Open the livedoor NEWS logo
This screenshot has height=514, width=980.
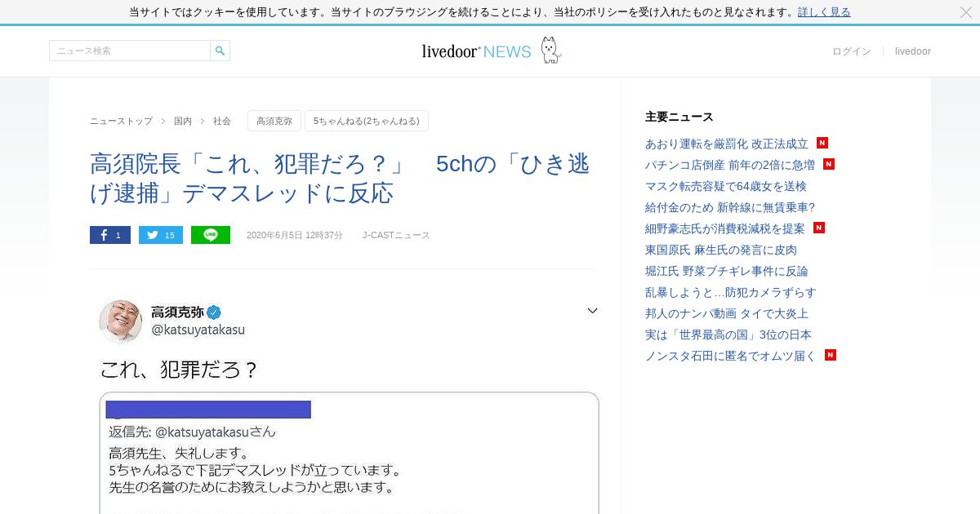tap(476, 51)
